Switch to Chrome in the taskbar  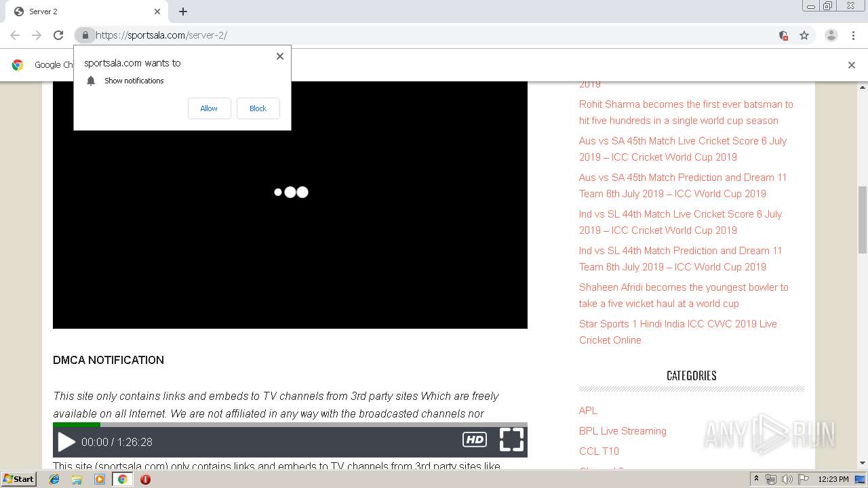coord(122,479)
